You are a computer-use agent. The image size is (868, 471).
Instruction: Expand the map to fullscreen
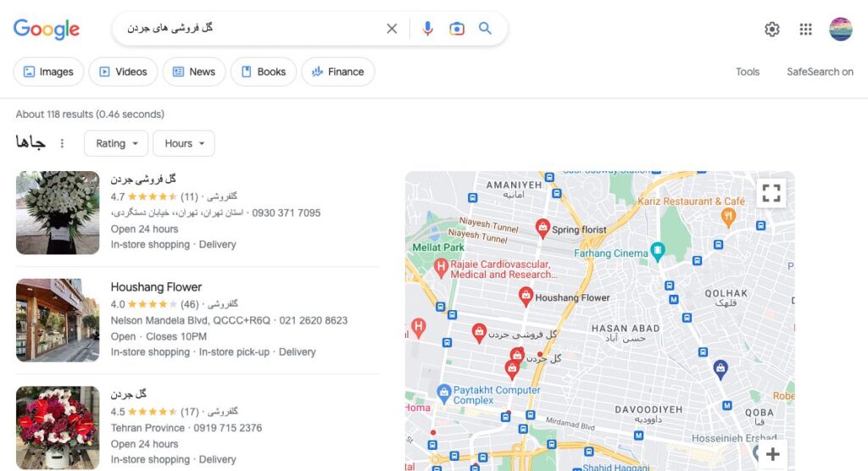pos(771,192)
